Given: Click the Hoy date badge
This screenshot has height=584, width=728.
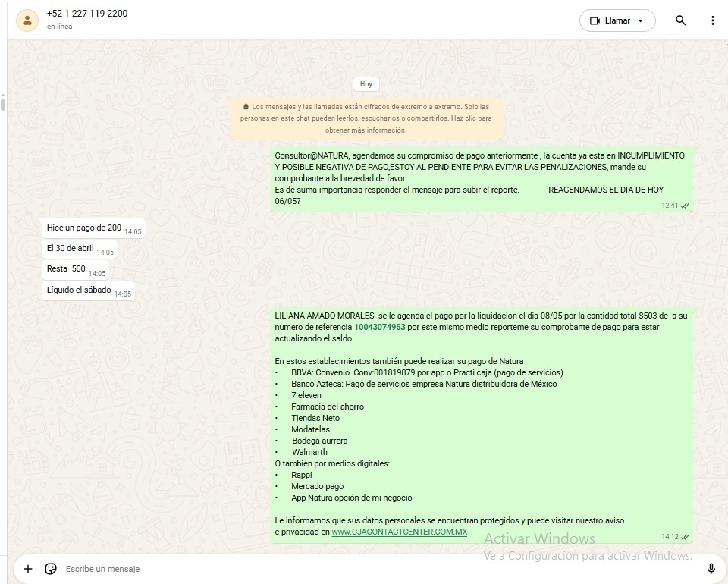Looking at the screenshot, I should (x=366, y=84).
